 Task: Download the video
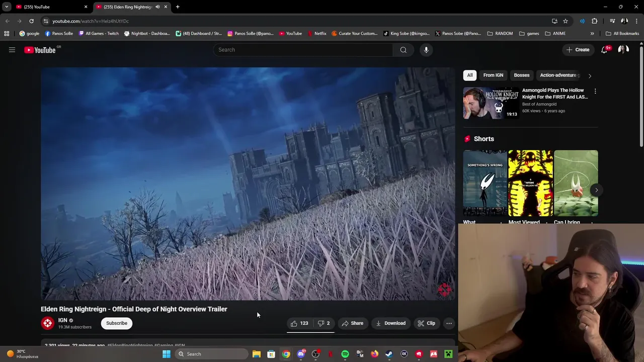click(x=390, y=323)
